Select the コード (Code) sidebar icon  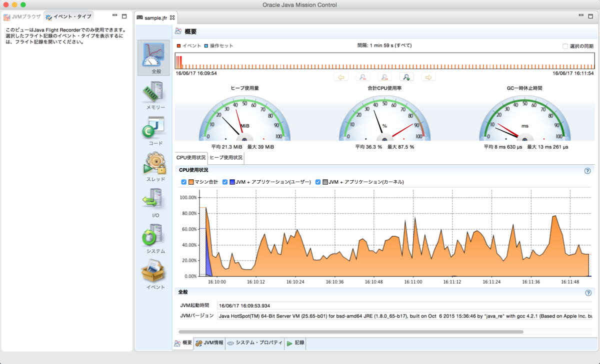pos(154,127)
